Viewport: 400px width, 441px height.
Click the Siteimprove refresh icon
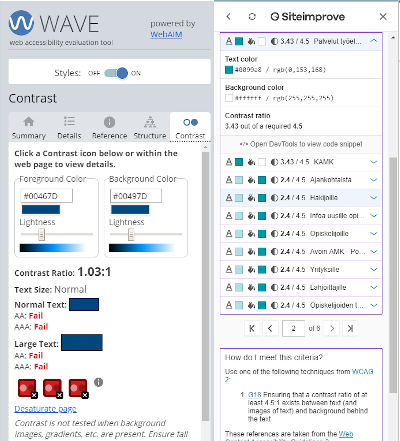point(252,17)
